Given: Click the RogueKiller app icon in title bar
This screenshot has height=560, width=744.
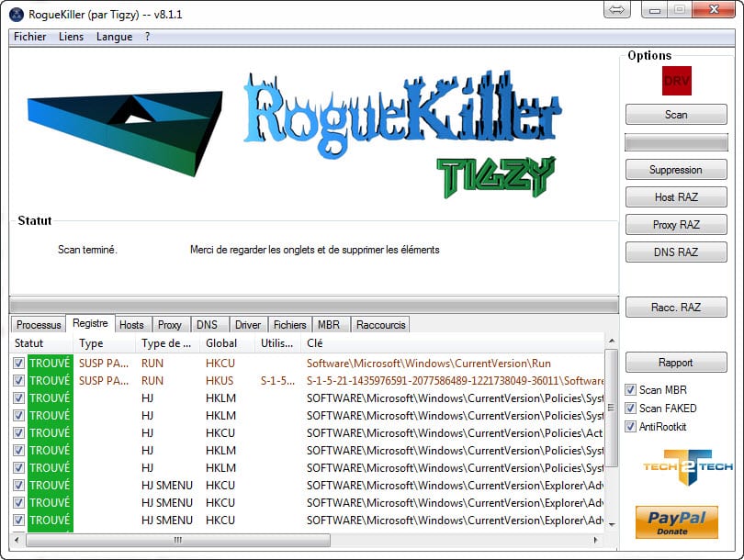Looking at the screenshot, I should (x=17, y=15).
